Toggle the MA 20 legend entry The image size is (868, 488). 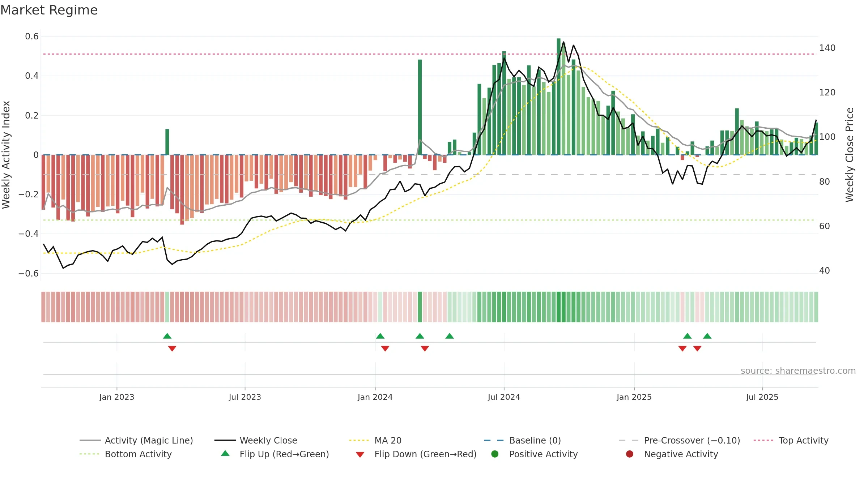[375, 440]
